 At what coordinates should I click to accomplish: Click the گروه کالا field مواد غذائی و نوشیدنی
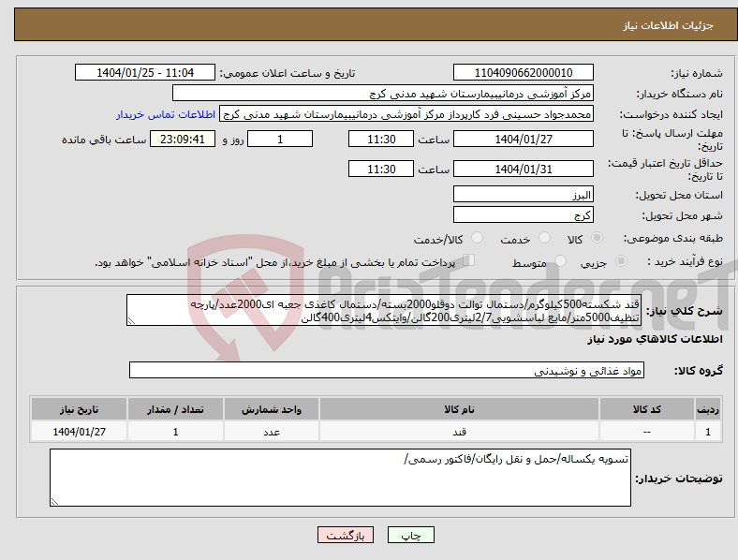point(387,370)
